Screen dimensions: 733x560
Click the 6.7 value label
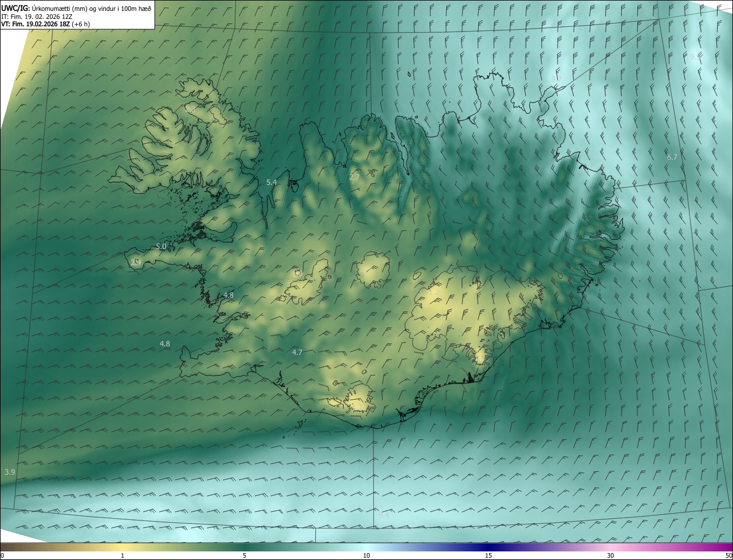(672, 157)
